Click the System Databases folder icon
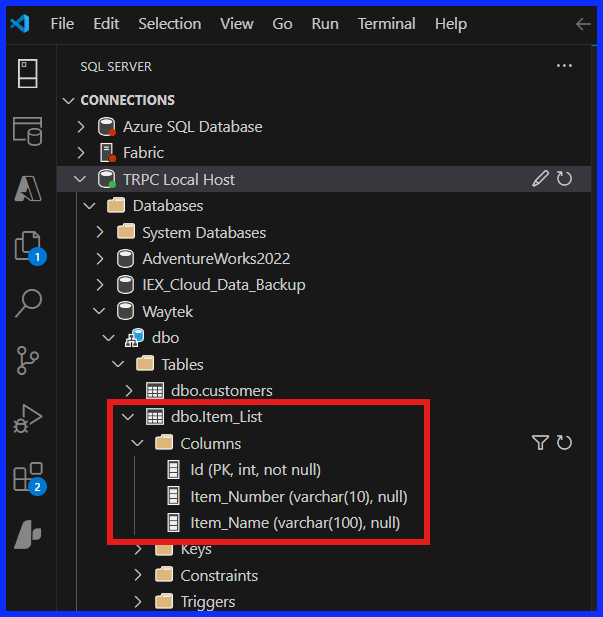This screenshot has height=617, width=603. (x=126, y=232)
